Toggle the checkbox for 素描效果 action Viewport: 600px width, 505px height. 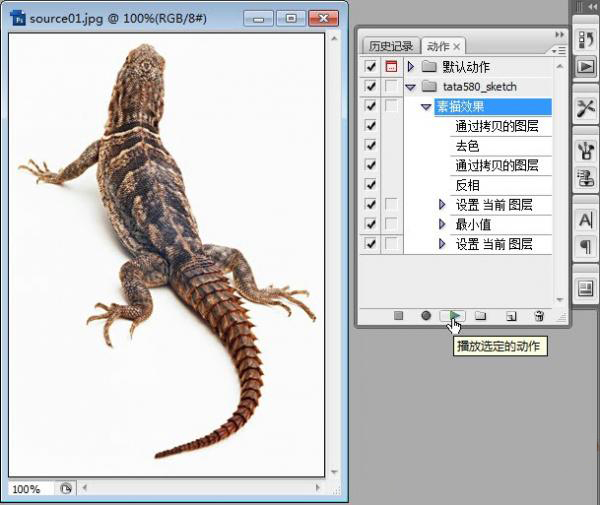coord(370,106)
